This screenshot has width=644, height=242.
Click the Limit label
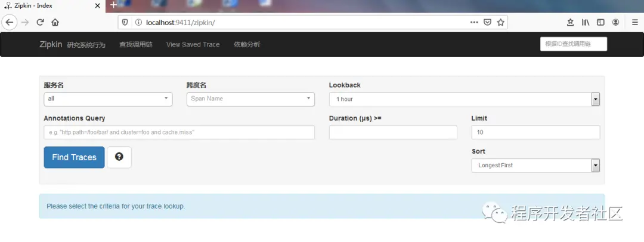479,118
